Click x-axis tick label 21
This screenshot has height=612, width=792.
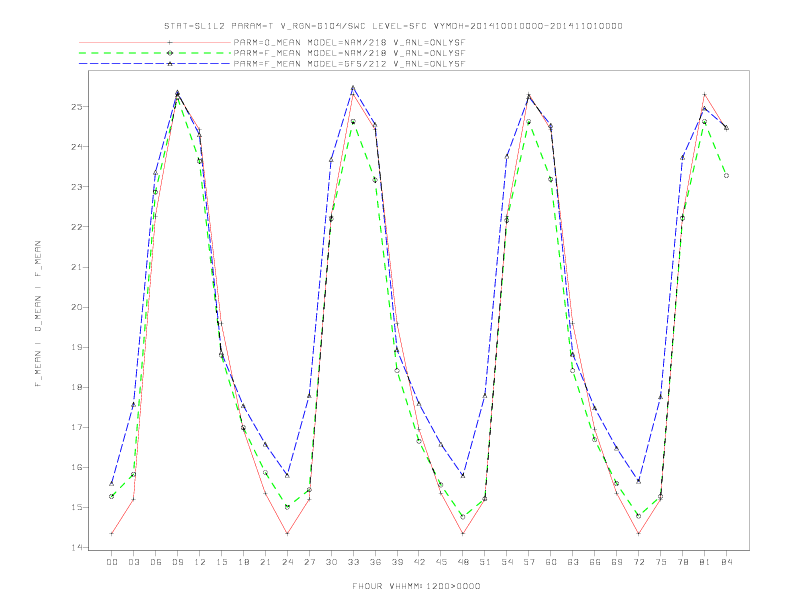tap(265, 562)
